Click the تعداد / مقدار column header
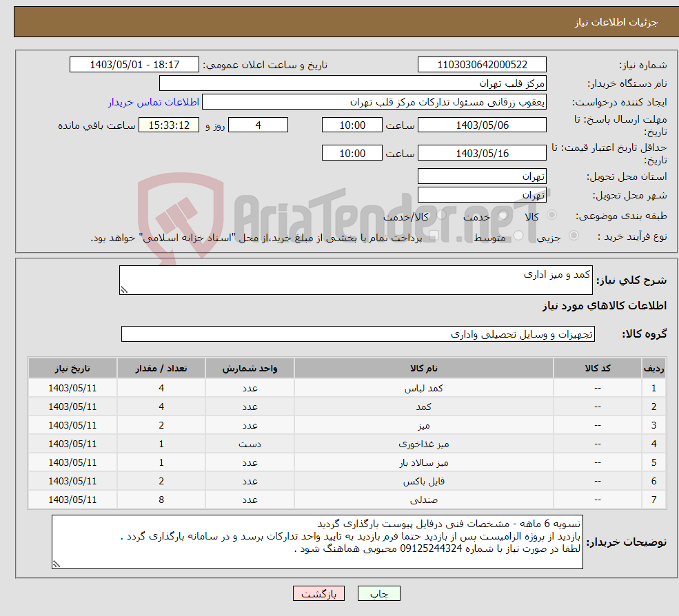 pyautogui.click(x=161, y=369)
